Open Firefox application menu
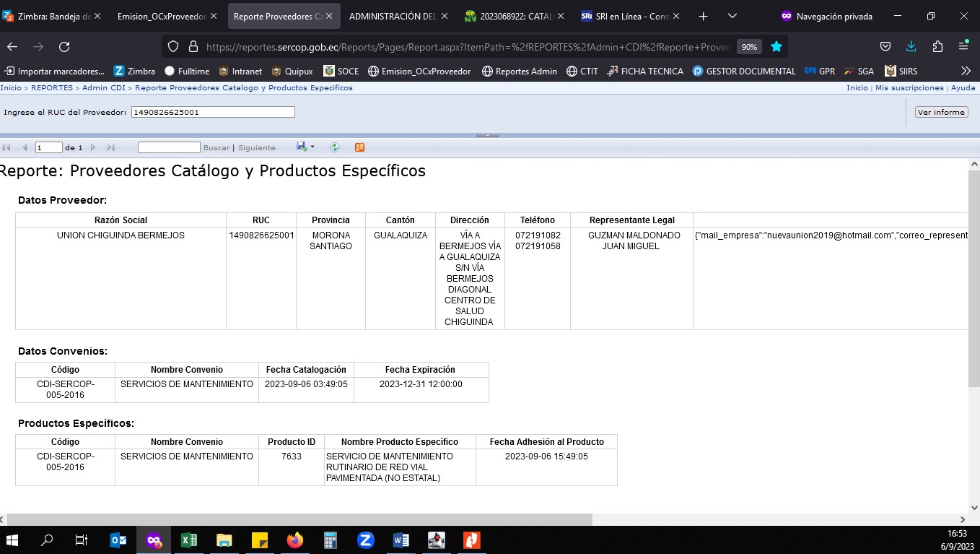 click(x=963, y=46)
